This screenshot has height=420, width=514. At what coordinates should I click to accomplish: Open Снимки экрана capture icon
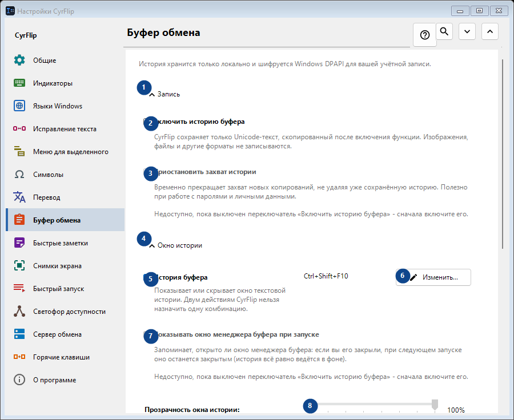(19, 266)
